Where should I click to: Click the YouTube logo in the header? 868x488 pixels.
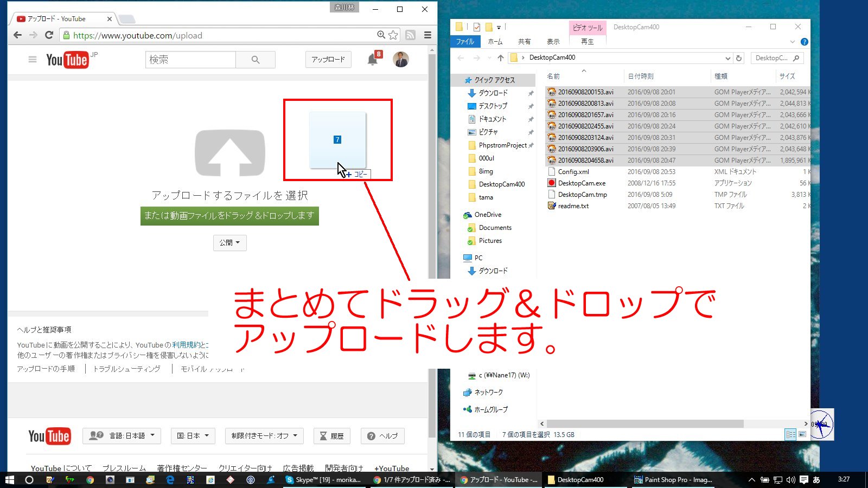point(67,59)
